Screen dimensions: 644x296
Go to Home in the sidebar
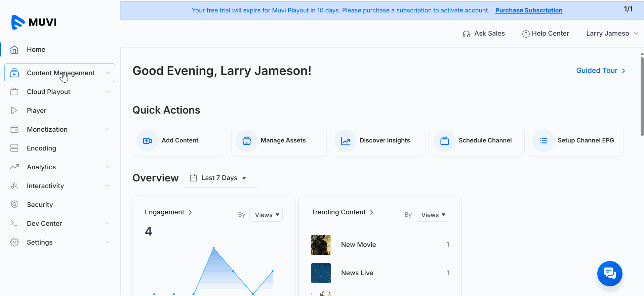point(36,49)
